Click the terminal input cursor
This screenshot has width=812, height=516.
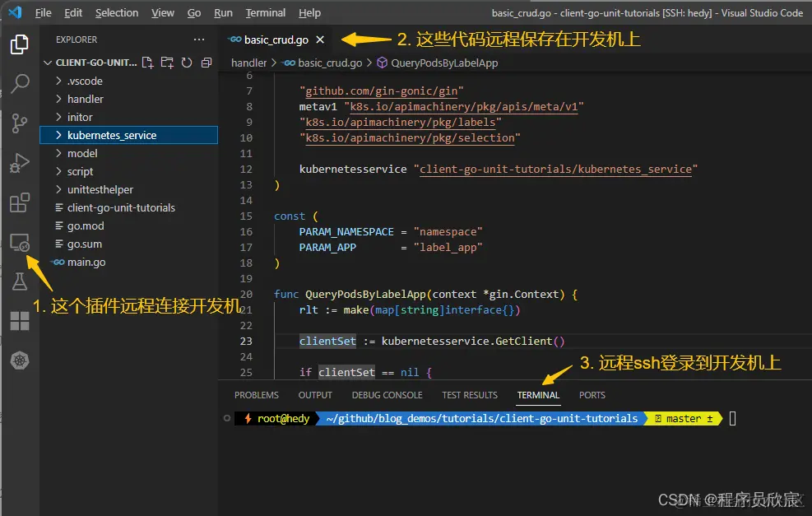(732, 418)
